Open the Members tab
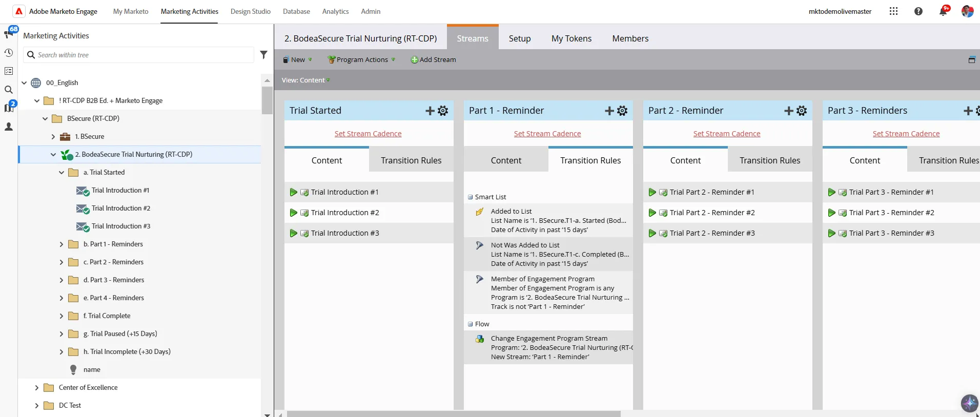 coord(630,38)
